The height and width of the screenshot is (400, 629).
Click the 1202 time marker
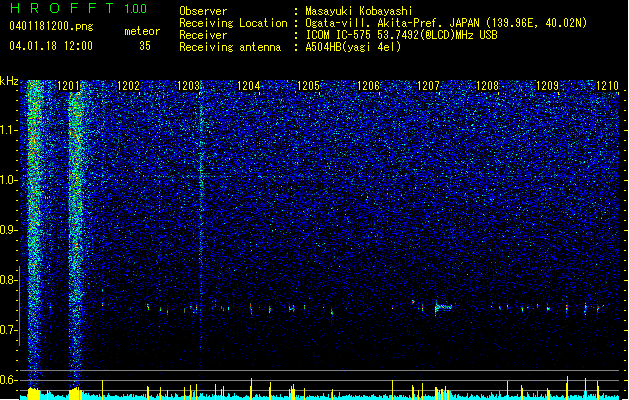click(x=128, y=85)
